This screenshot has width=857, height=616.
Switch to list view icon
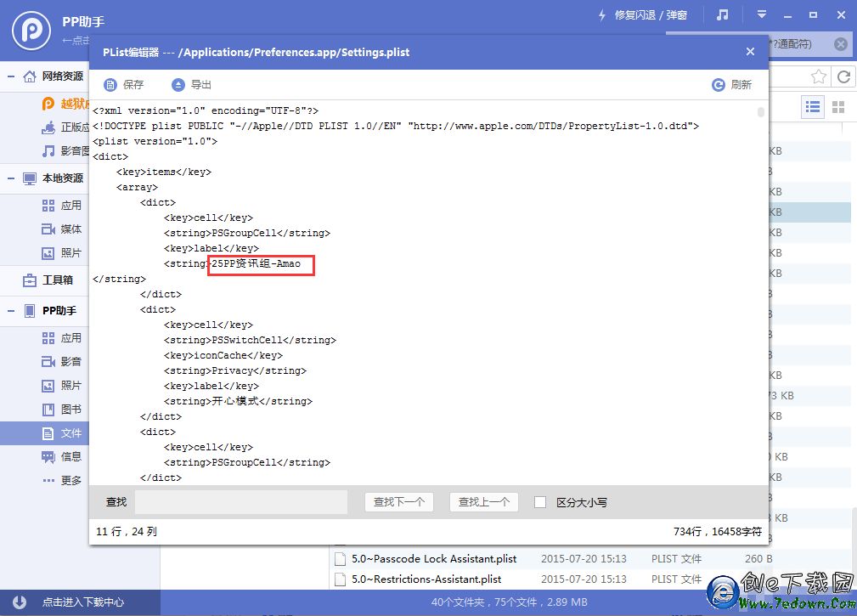pyautogui.click(x=813, y=106)
